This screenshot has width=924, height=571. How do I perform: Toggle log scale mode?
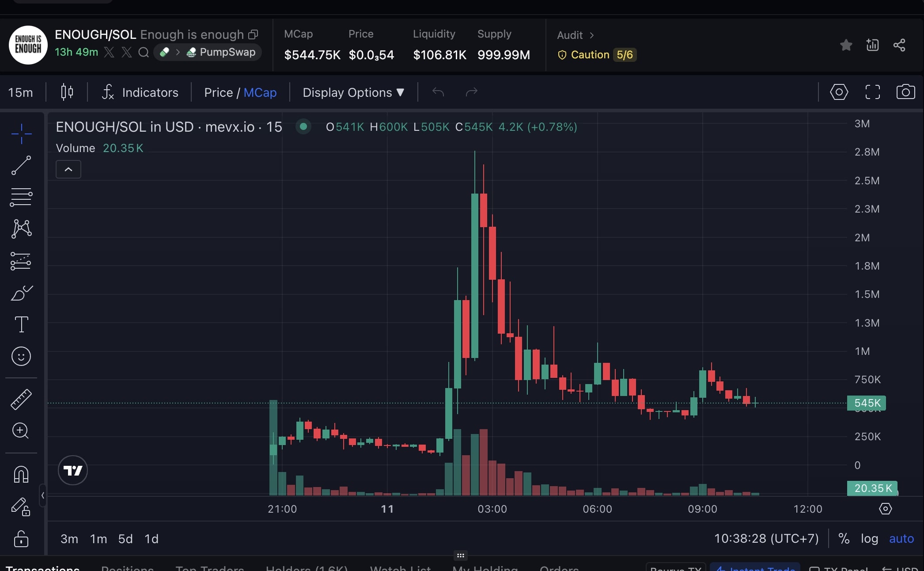pos(869,538)
